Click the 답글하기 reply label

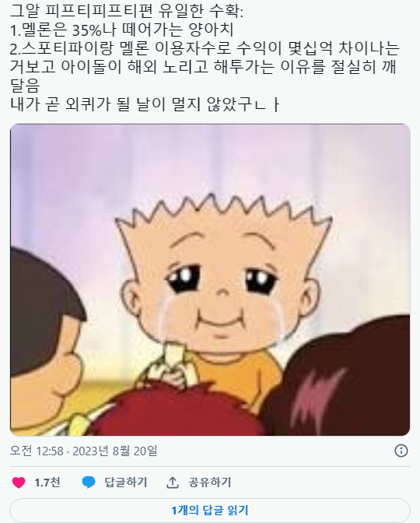126,483
